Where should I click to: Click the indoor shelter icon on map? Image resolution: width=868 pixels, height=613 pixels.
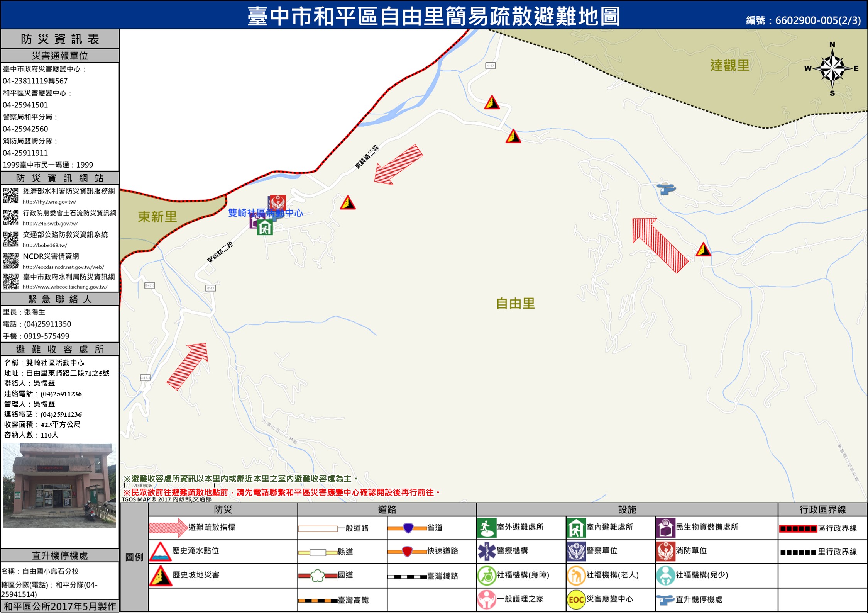pos(265,228)
